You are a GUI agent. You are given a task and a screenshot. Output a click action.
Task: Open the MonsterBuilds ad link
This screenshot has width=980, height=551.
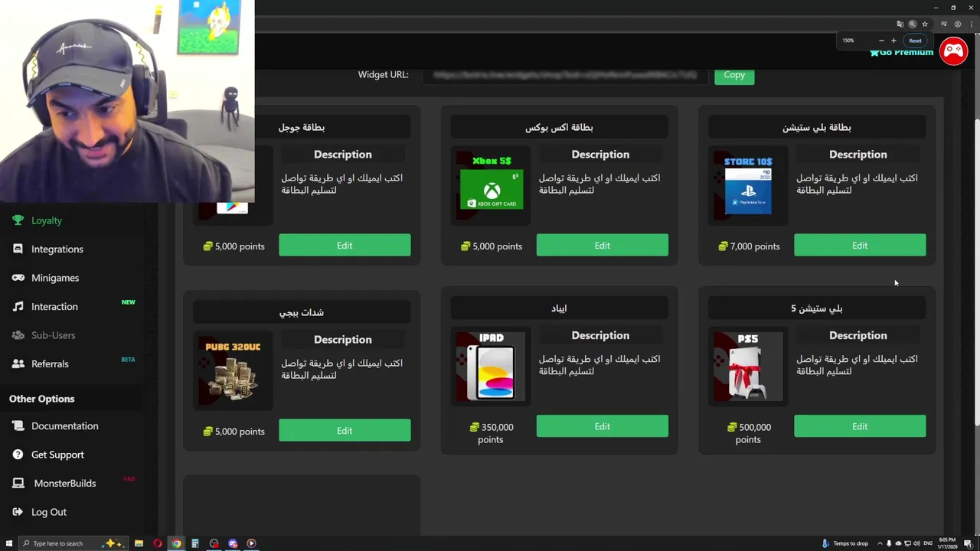pyautogui.click(x=64, y=483)
